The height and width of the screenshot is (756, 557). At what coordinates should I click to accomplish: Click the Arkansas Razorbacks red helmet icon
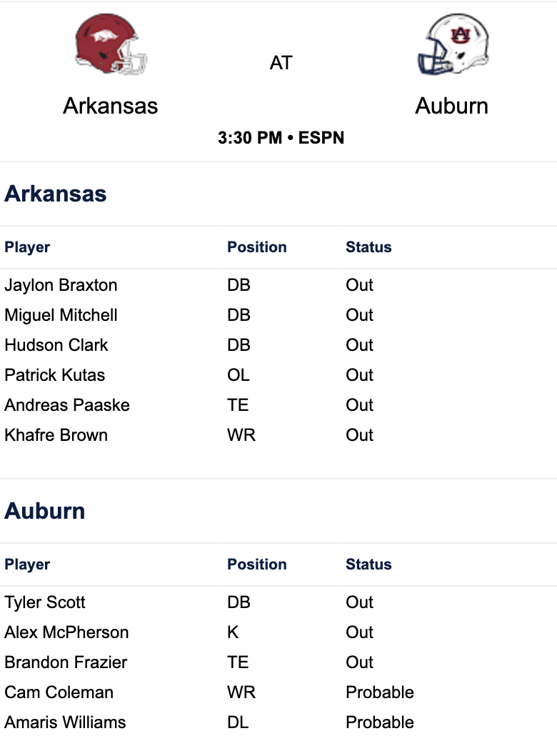[x=111, y=44]
